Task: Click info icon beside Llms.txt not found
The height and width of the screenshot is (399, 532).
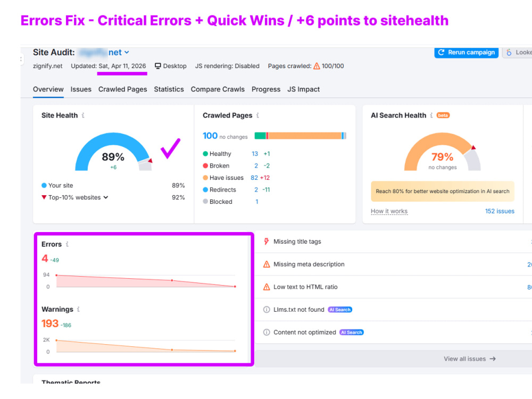Action: pyautogui.click(x=267, y=310)
